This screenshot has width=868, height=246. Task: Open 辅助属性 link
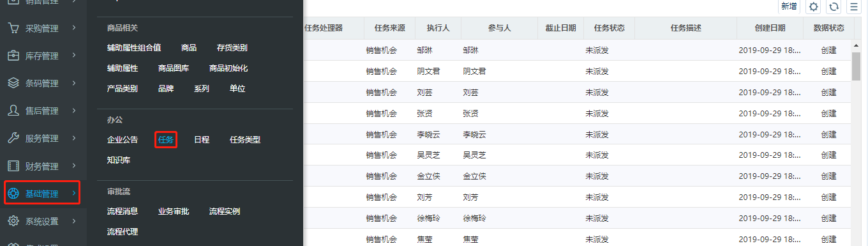(x=123, y=68)
